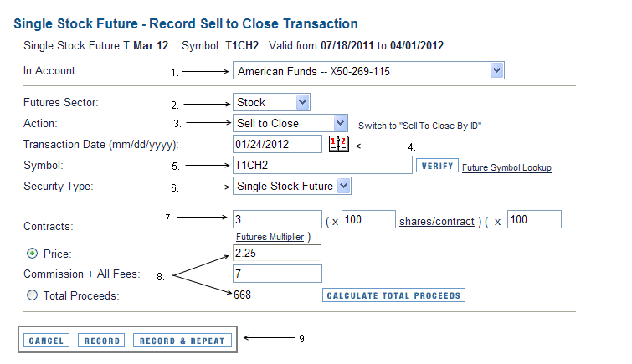
Task: Click into the Symbol text field
Action: point(322,165)
